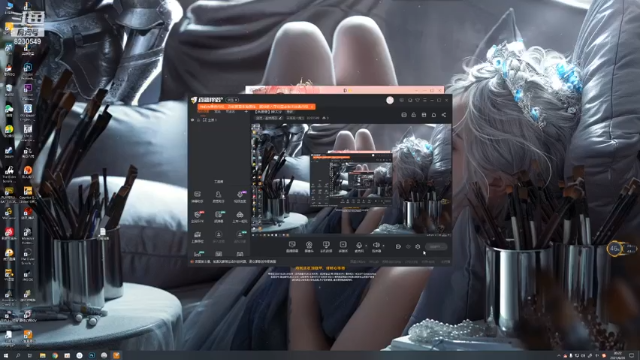Add a new scene with the plus tab
The image size is (640, 360).
pos(246,111)
